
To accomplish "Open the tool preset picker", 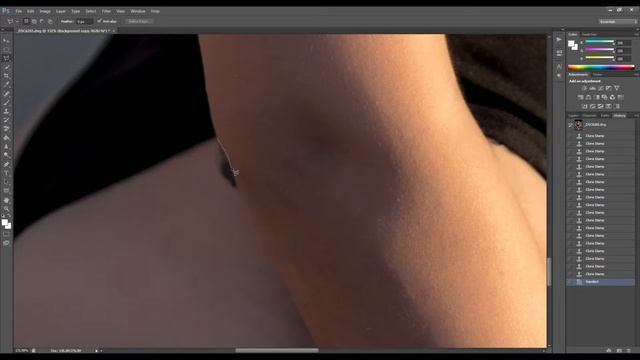I will coord(12,21).
